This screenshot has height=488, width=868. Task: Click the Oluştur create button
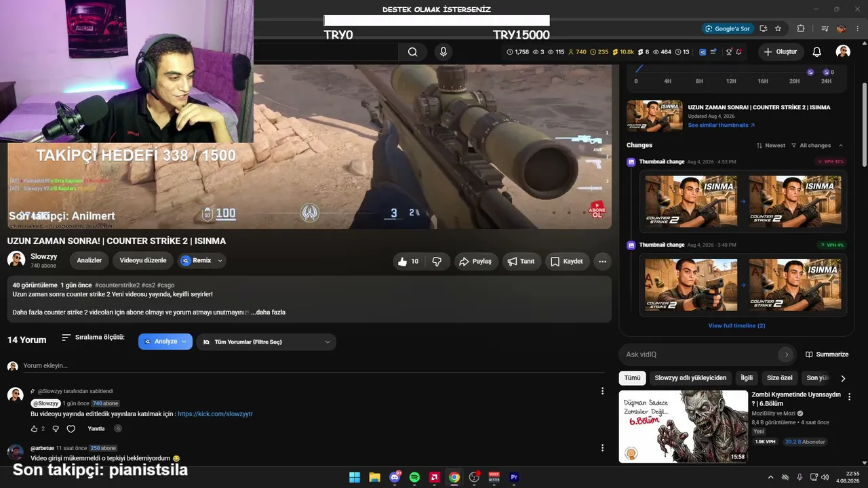[x=781, y=52]
